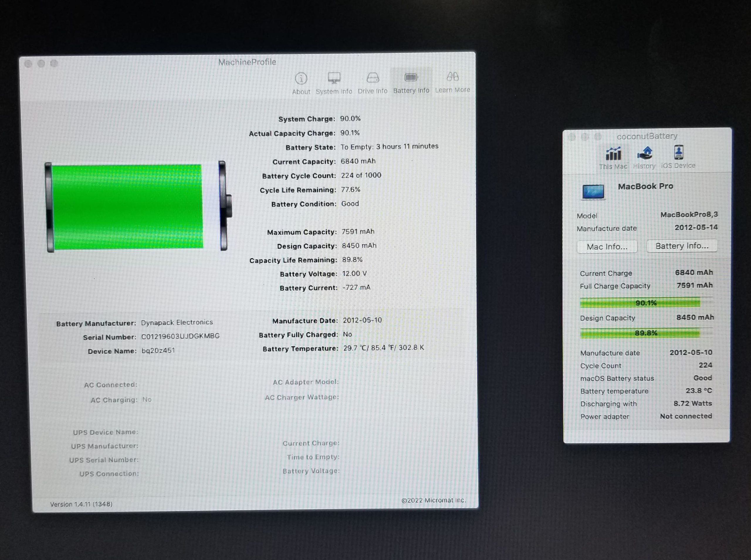Viewport: 751px width, 560px height.
Task: Click the Battery Info... button
Action: click(681, 246)
